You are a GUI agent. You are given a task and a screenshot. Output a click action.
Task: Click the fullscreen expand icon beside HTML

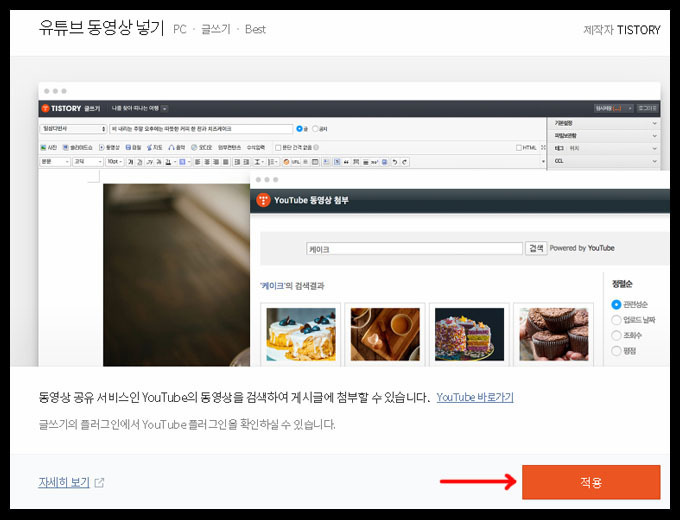tap(543, 148)
